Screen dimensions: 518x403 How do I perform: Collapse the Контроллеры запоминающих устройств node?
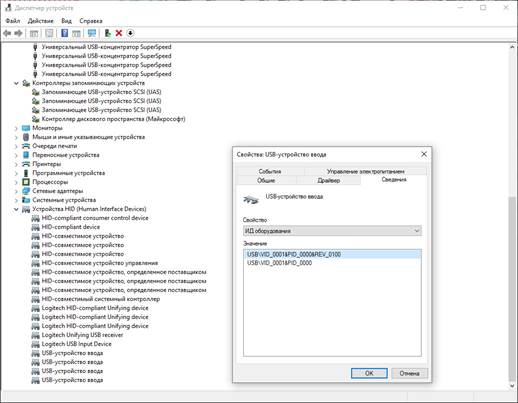(16, 83)
